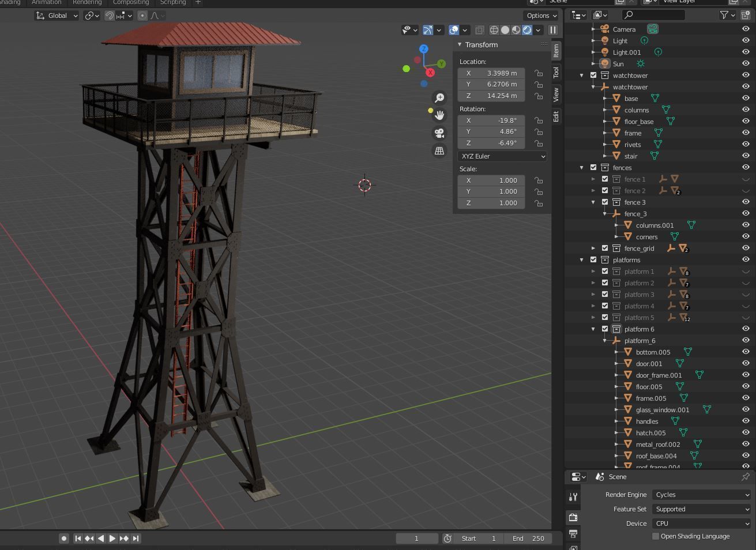Image resolution: width=756 pixels, height=550 pixels.
Task: Toggle X-ray view icon
Action: click(479, 30)
